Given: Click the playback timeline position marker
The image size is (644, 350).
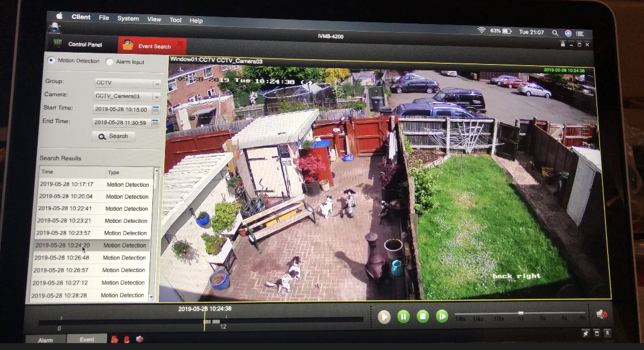Looking at the screenshot, I should tap(204, 320).
